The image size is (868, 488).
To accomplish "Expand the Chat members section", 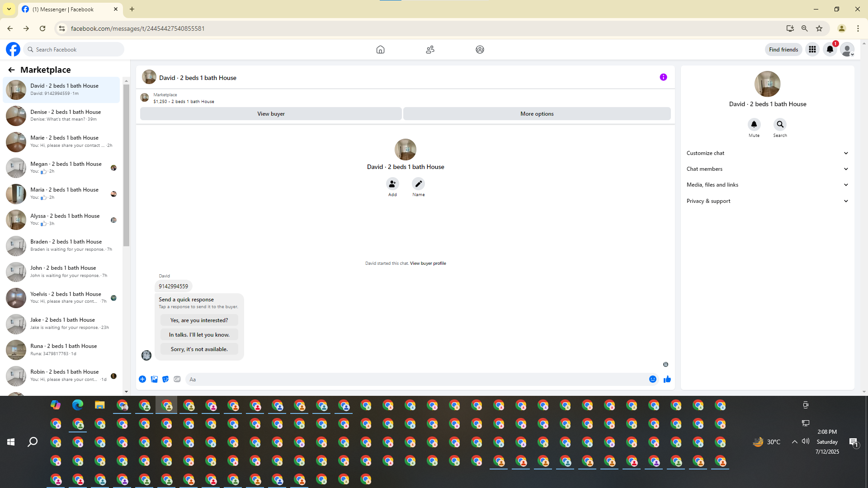I will coord(767,169).
